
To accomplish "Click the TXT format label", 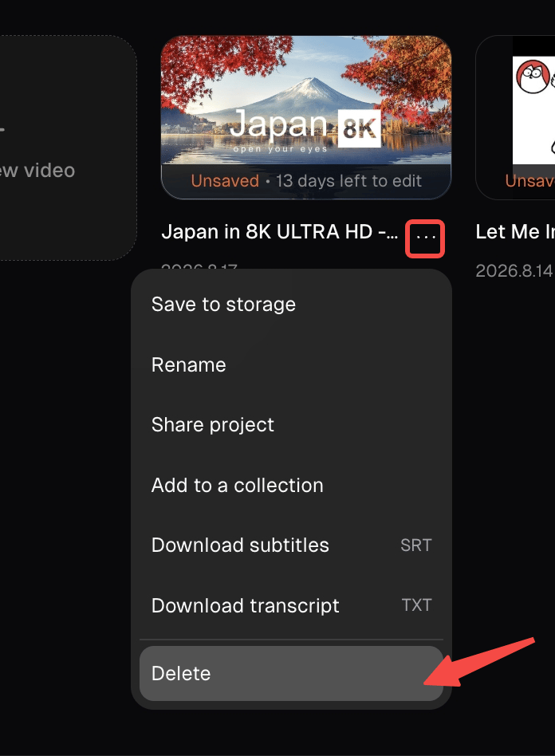I will pos(416,605).
